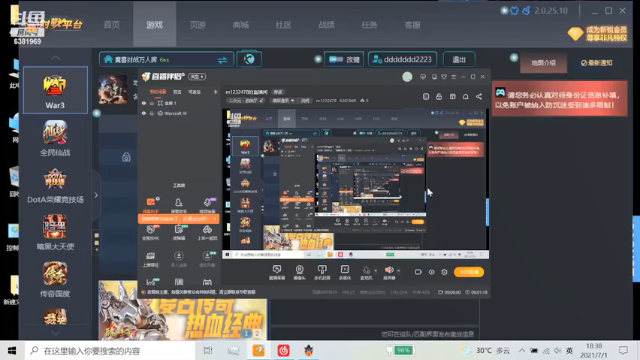640x360 pixels.
Task: Open the microphone options arrow
Action: coord(376,271)
